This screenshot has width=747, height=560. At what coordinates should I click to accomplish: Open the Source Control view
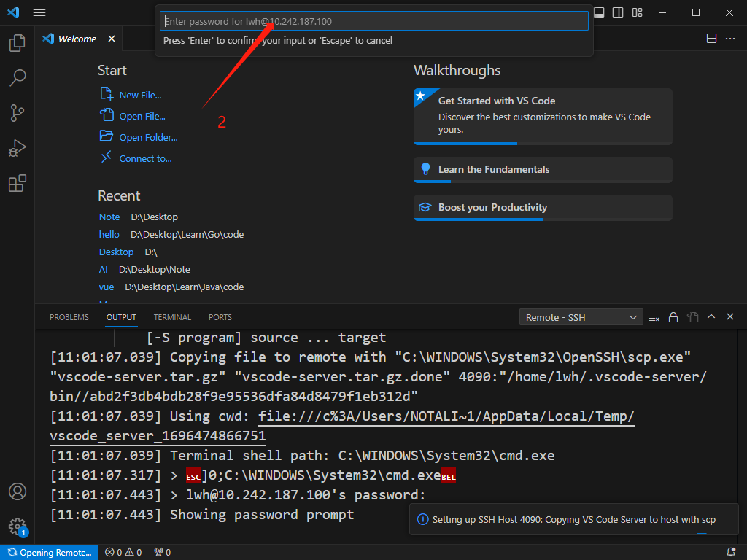18,113
